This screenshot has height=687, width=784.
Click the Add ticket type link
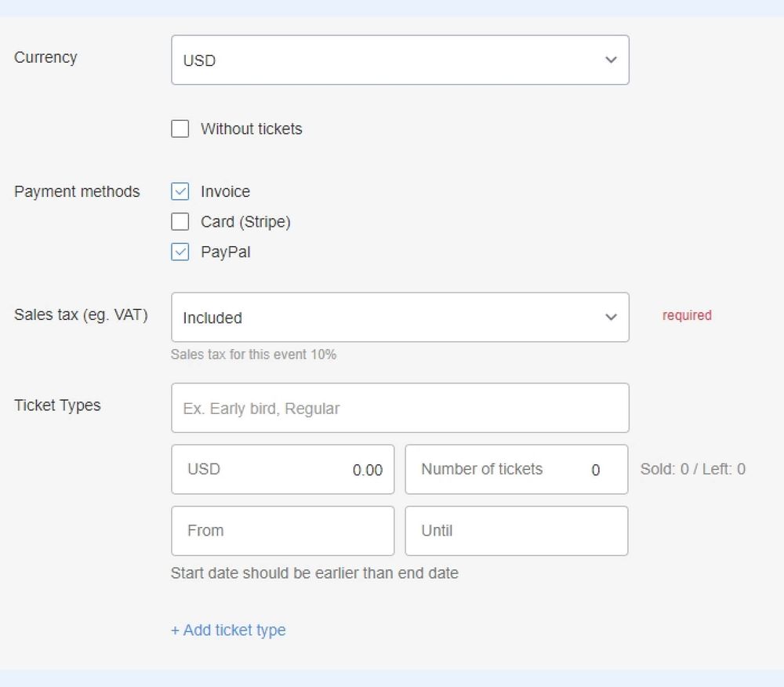(227, 630)
